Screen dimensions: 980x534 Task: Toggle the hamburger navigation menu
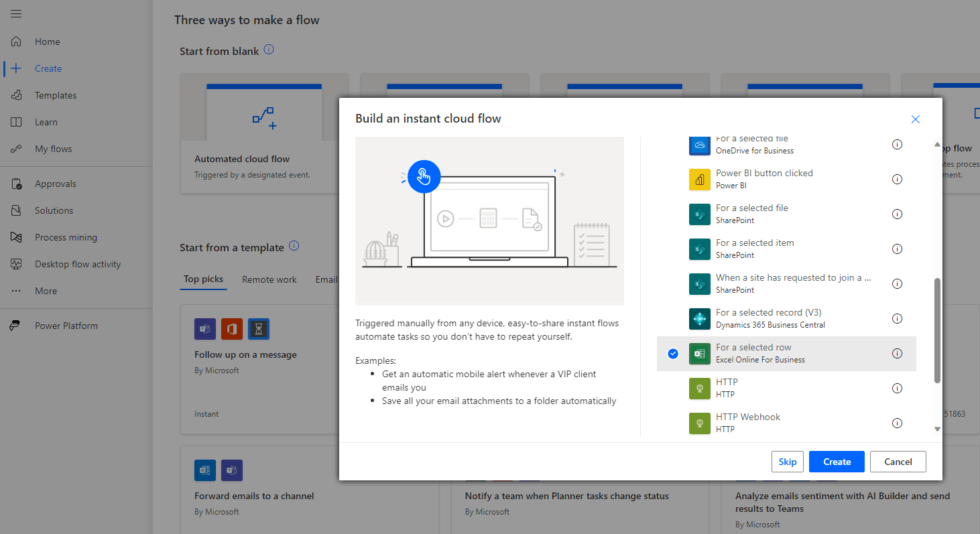click(16, 14)
